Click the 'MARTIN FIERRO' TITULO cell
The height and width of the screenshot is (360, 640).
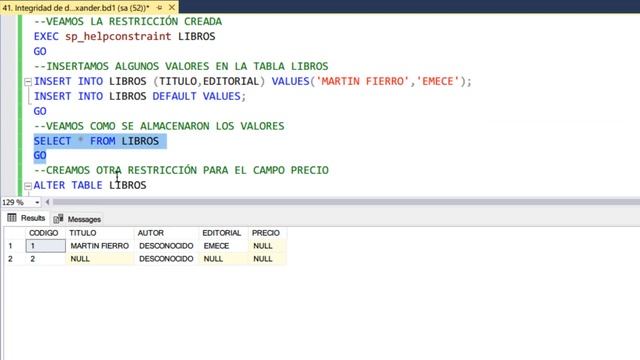(100, 246)
